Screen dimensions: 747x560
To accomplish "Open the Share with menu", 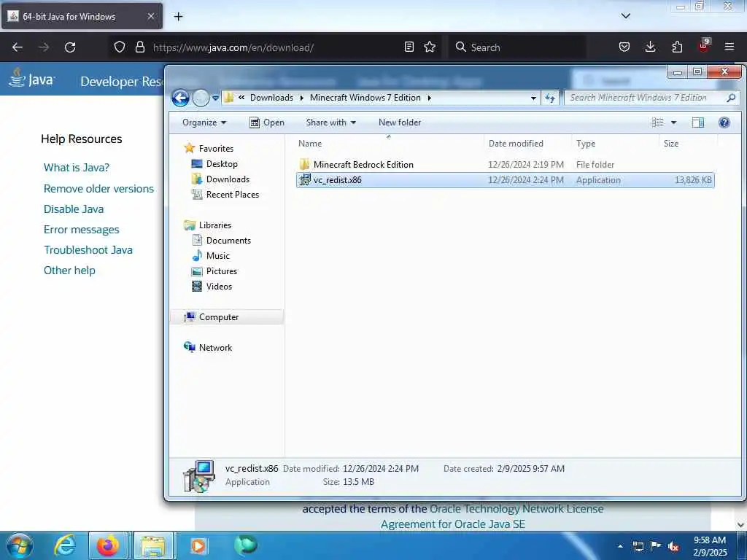I will [x=330, y=122].
